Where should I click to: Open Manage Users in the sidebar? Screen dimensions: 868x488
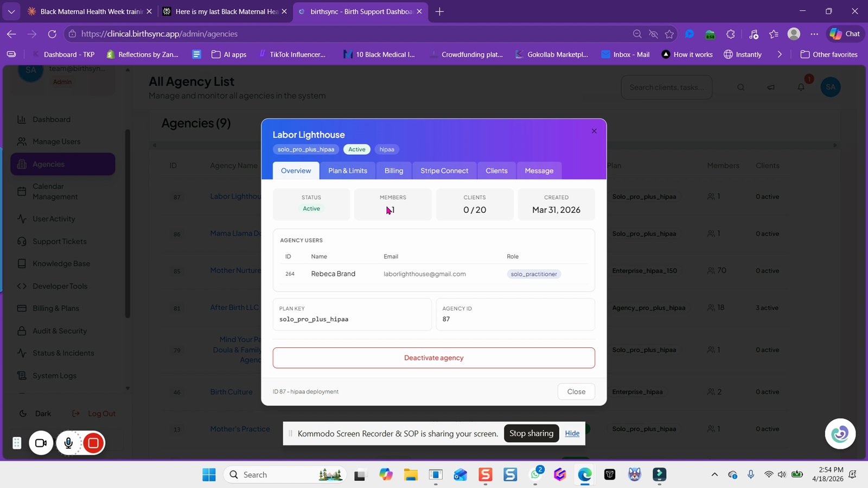click(56, 142)
